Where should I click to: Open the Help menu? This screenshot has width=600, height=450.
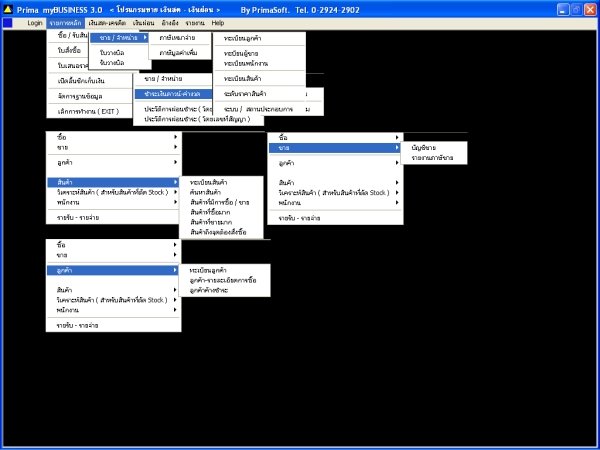[x=218, y=22]
